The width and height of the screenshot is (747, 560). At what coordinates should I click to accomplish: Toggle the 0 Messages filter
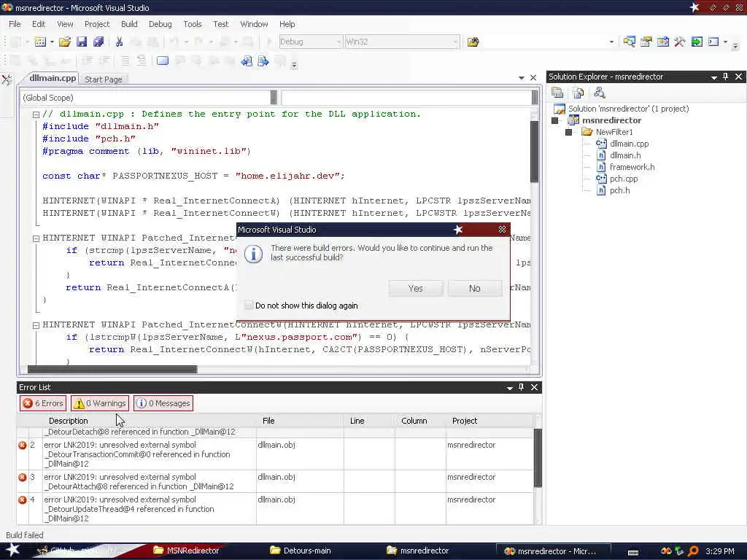click(x=163, y=403)
